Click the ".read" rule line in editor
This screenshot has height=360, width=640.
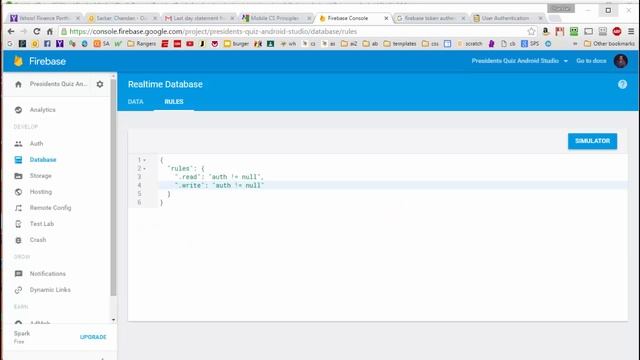(219, 177)
